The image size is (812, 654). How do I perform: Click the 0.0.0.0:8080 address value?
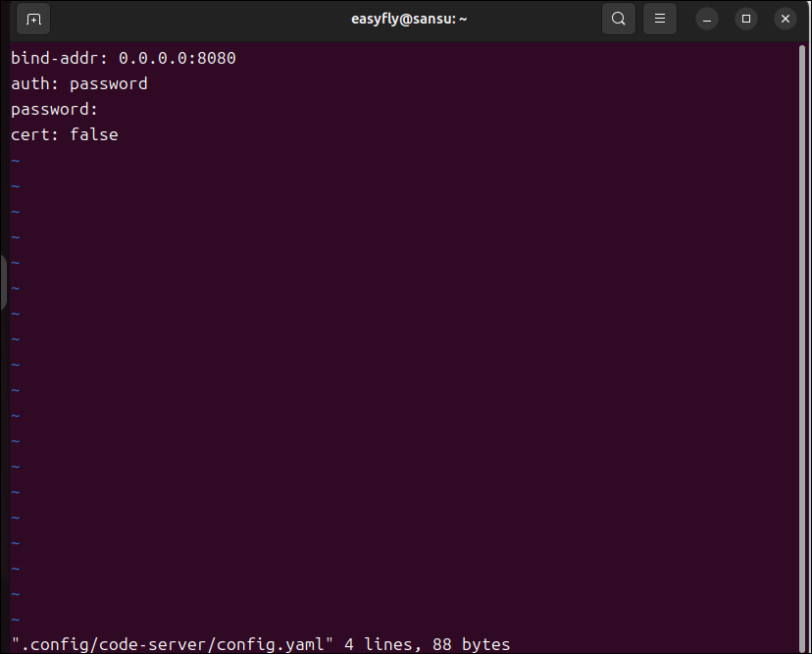tap(178, 58)
